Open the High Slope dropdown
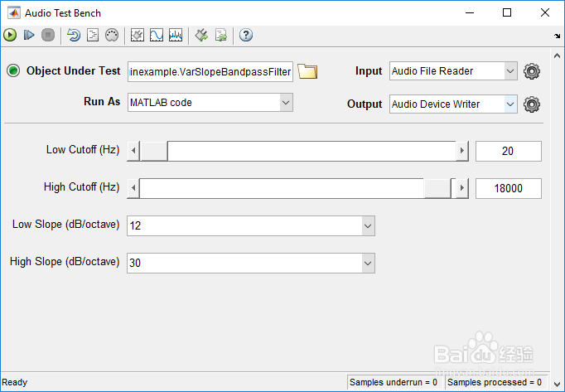565x392 pixels. (x=367, y=262)
